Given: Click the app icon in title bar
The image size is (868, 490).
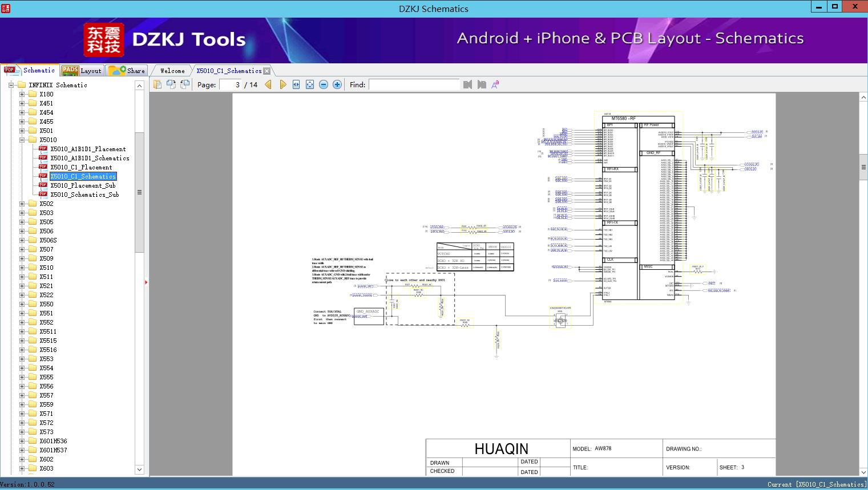Looking at the screenshot, I should click(x=6, y=8).
